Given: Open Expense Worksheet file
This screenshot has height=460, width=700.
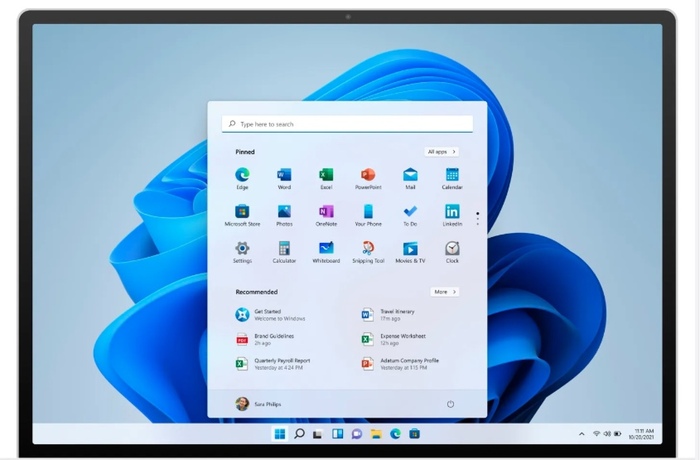Looking at the screenshot, I should 393,339.
